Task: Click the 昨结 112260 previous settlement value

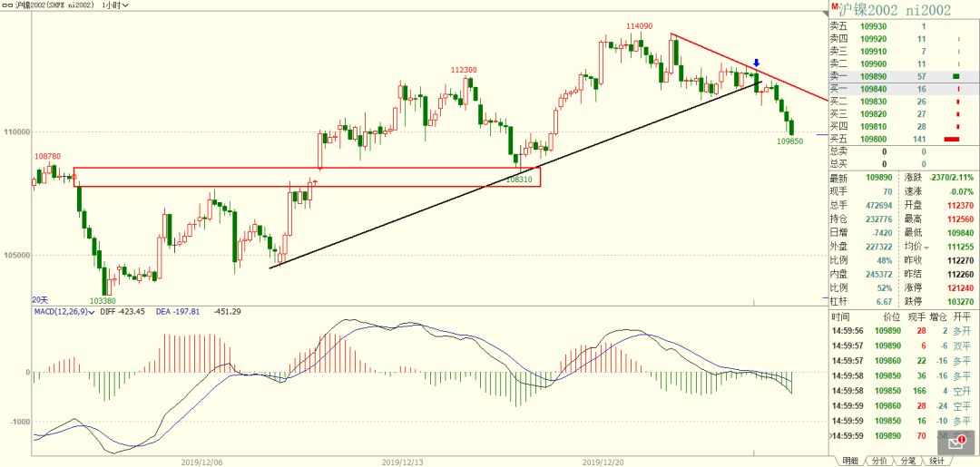Action: point(961,273)
